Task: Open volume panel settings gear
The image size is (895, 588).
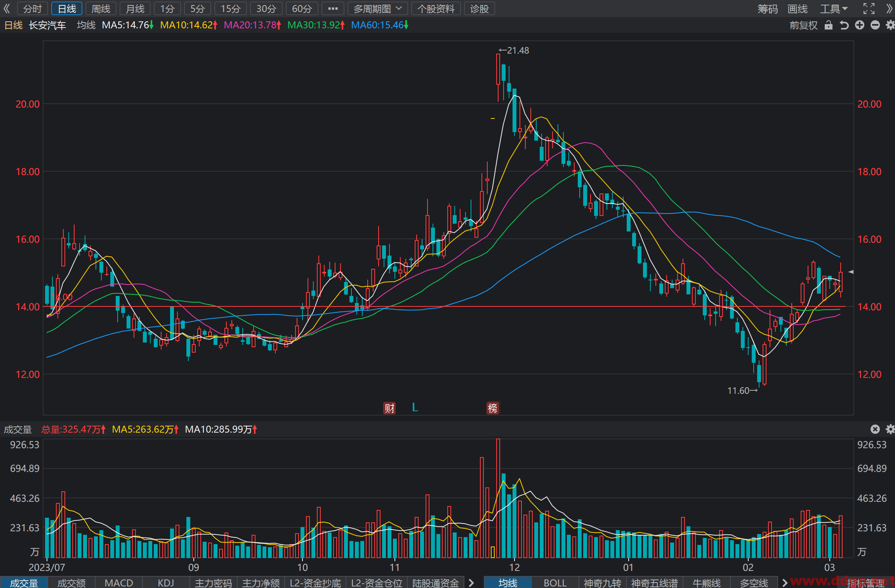Action: click(x=890, y=429)
